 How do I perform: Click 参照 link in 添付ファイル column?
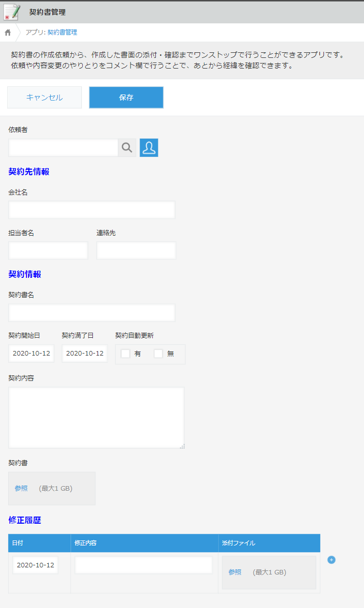(235, 572)
